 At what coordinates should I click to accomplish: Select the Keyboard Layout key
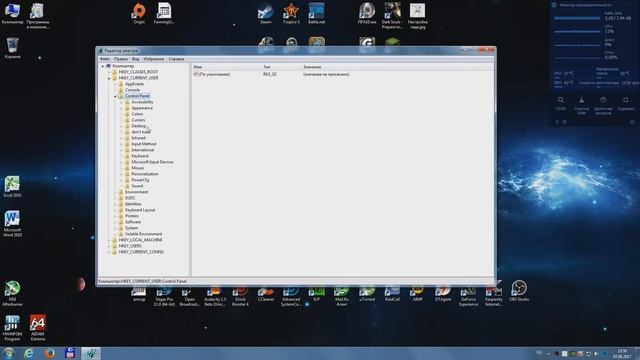click(x=140, y=210)
